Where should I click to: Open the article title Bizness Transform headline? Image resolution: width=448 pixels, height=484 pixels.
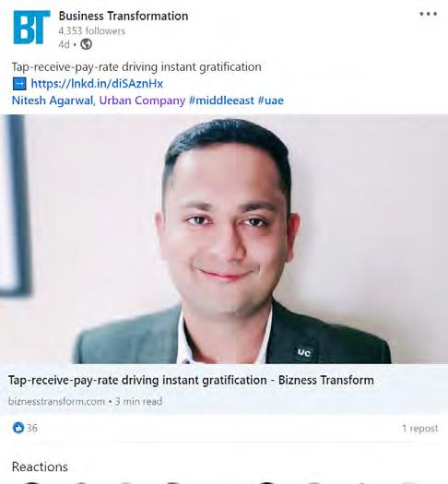tap(191, 380)
